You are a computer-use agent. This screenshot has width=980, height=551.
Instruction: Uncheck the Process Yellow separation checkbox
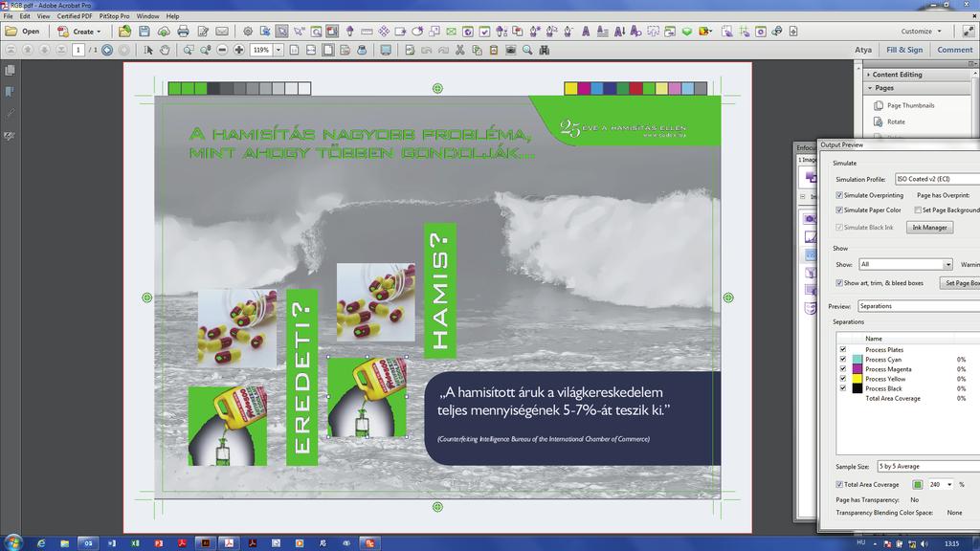click(843, 379)
